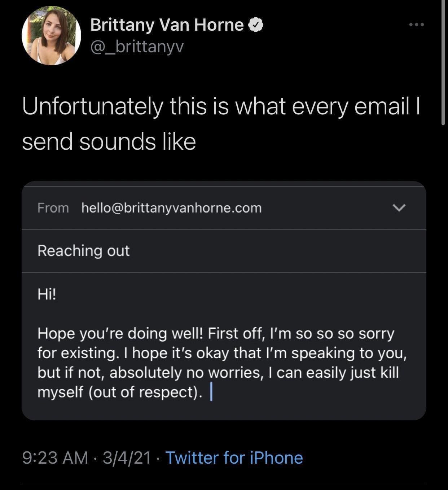Click the Twitter for iPhone link
Image resolution: width=448 pixels, height=490 pixels.
click(234, 458)
